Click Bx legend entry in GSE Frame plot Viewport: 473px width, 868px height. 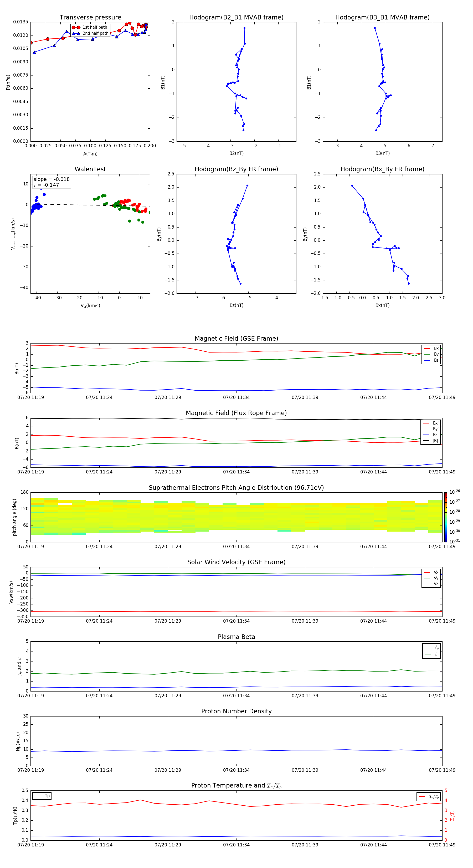[x=431, y=349]
